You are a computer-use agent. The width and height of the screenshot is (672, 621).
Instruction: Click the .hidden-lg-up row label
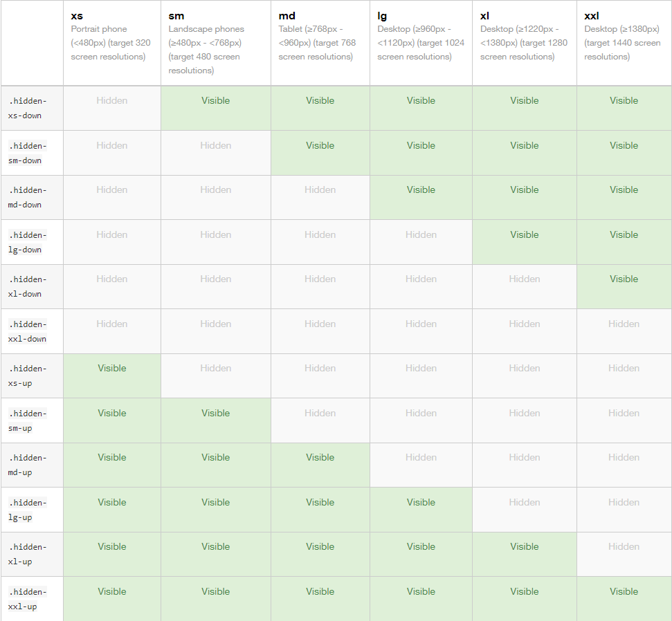coord(28,510)
